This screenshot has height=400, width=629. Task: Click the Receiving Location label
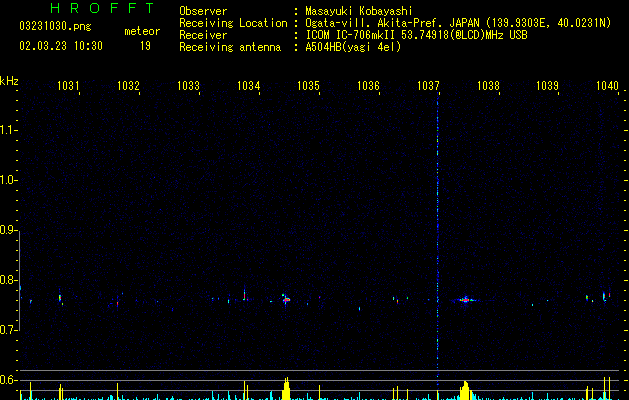233,23
